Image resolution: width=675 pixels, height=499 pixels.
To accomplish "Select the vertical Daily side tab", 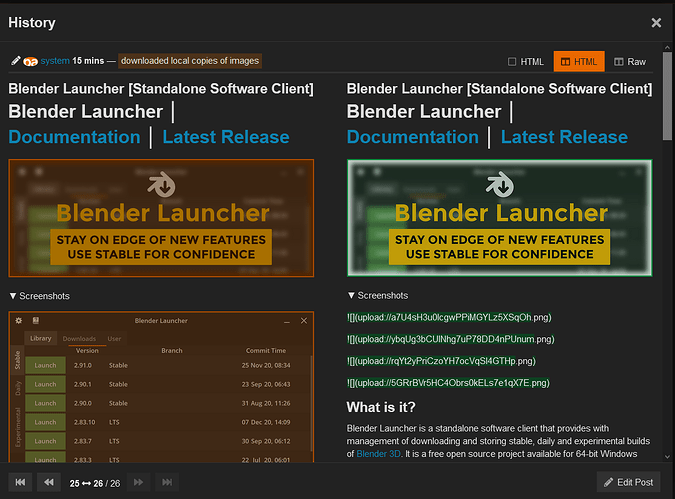I will pyautogui.click(x=18, y=388).
